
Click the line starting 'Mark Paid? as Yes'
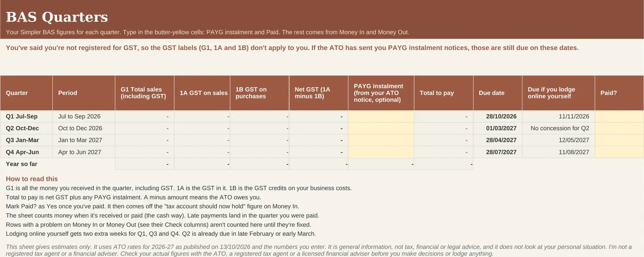pos(152,206)
